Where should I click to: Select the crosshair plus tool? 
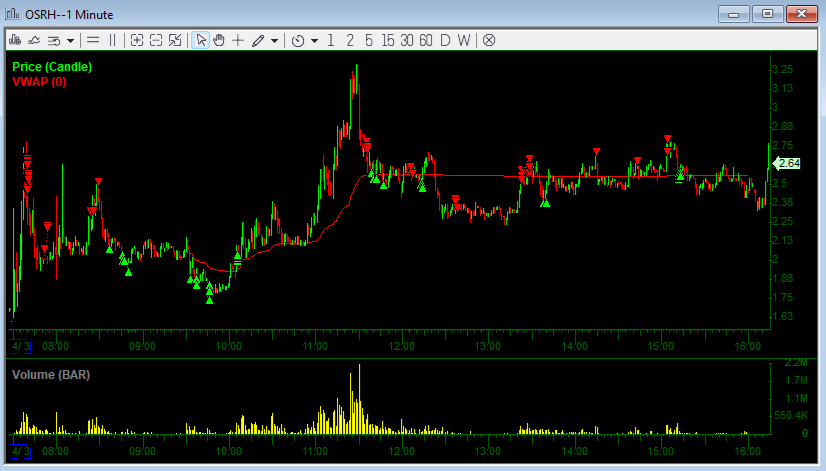click(238, 40)
